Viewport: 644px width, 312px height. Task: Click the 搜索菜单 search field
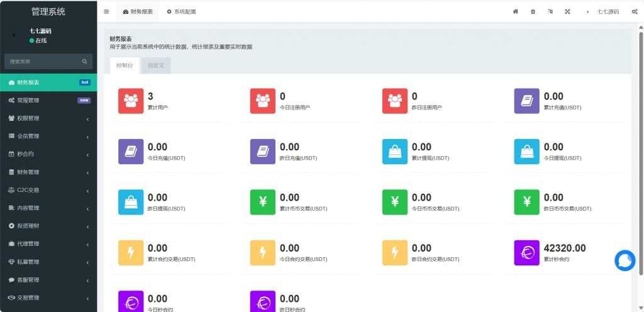pyautogui.click(x=48, y=62)
